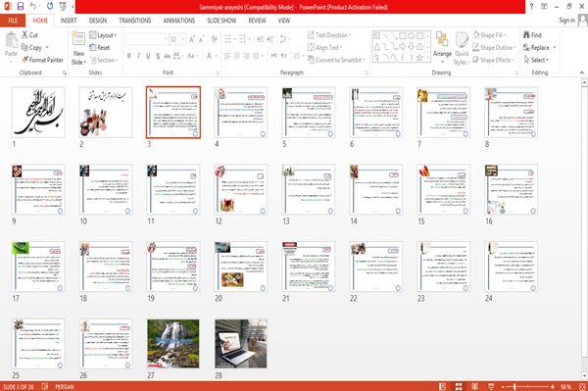Open the Select dropdown in the Editing group
Screen dimensions: 588x391
point(536,60)
